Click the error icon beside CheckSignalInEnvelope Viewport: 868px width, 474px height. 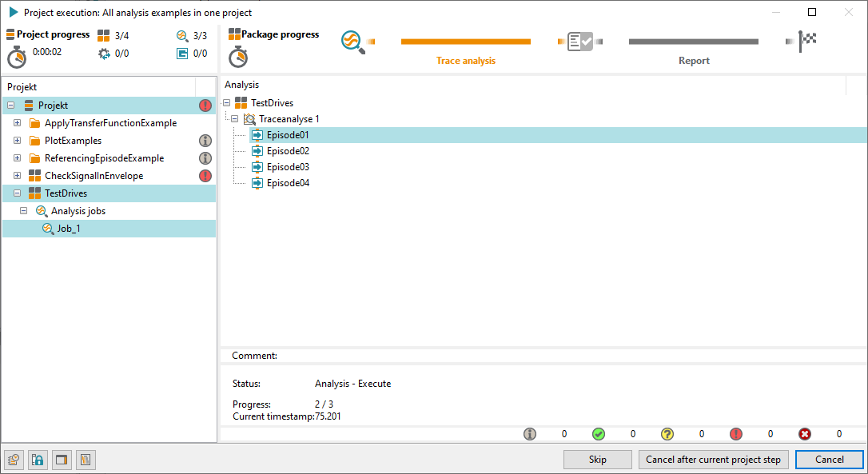pyautogui.click(x=205, y=176)
